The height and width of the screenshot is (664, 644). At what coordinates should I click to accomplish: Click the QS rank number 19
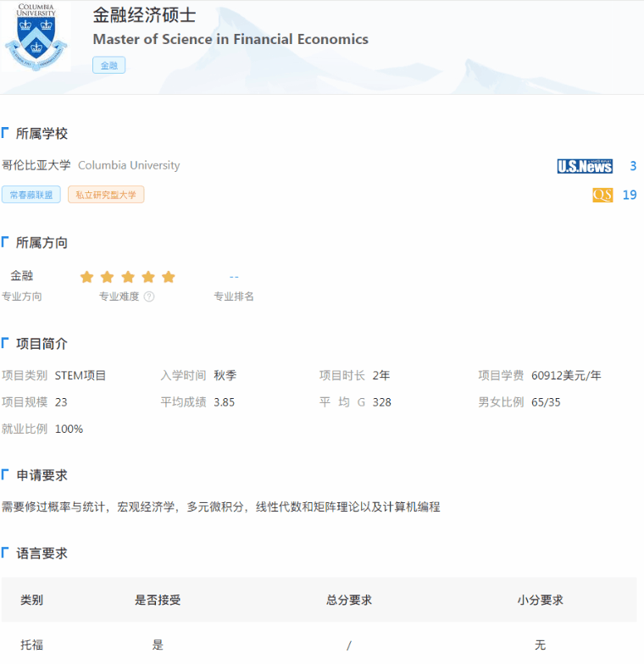629,195
